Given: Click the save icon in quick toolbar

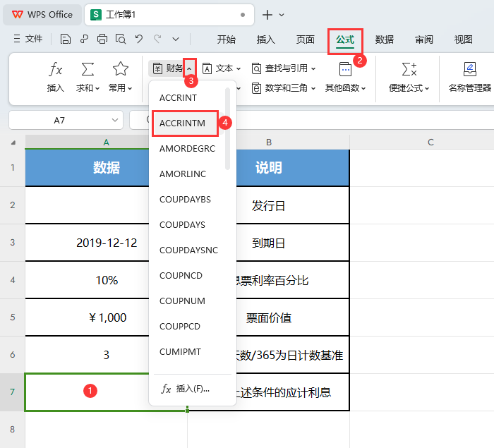Looking at the screenshot, I should (x=65, y=39).
